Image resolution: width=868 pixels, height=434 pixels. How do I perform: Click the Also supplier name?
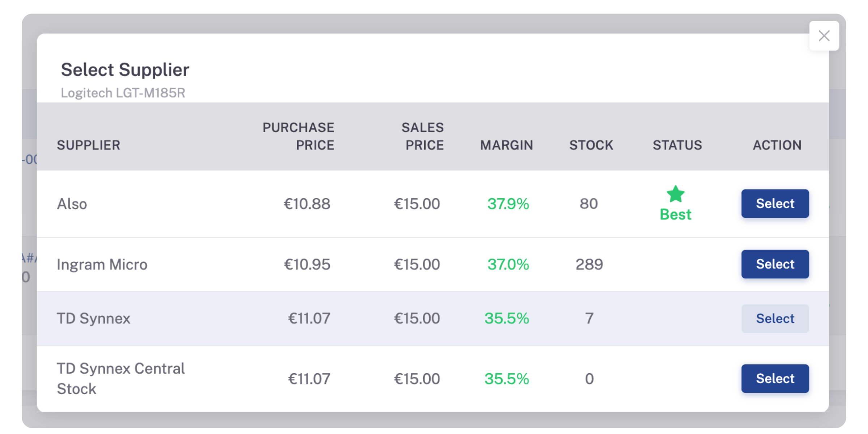tap(72, 204)
